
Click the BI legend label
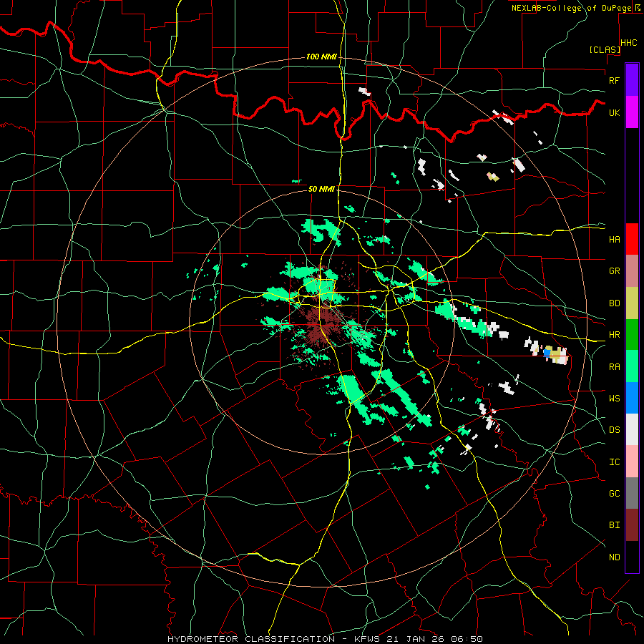pos(614,525)
